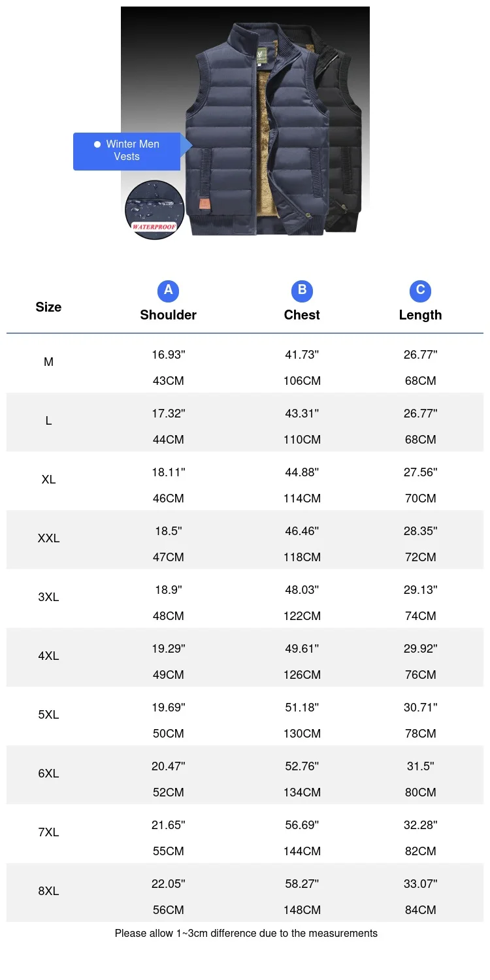Screen dimensions: 490x980
Task: Select the Length column header
Action: coord(420,315)
